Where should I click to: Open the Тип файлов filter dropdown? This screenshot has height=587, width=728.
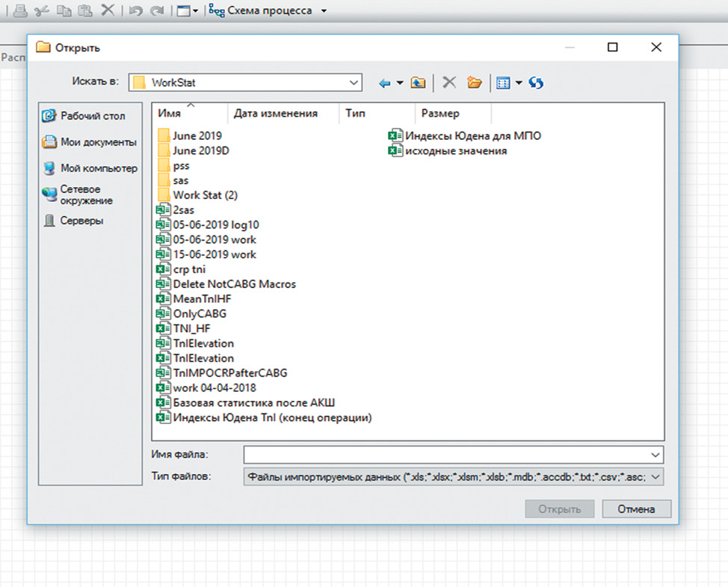[x=655, y=476]
